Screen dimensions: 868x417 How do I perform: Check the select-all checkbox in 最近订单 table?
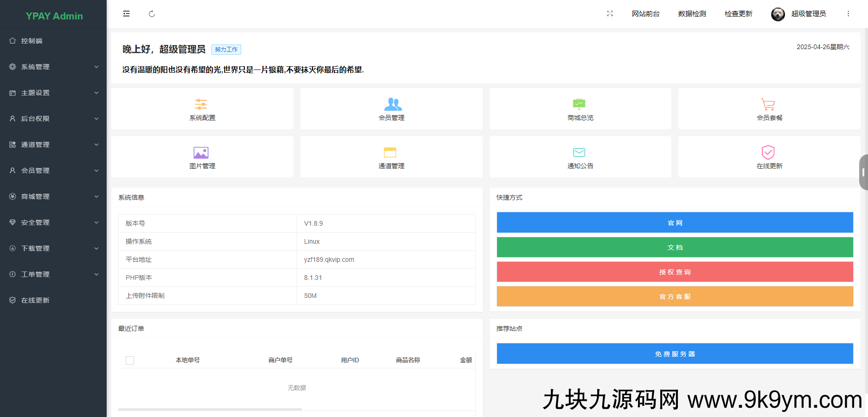point(130,360)
